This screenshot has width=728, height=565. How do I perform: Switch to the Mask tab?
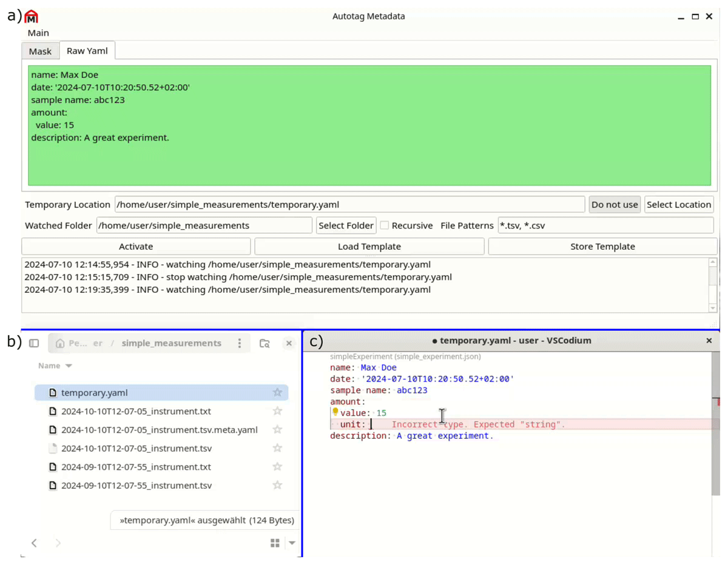point(40,52)
